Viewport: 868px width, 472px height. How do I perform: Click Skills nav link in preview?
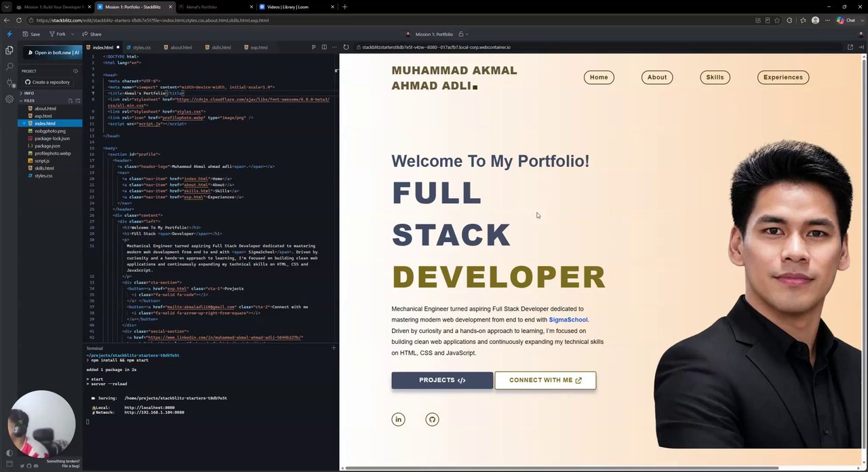pos(715,77)
